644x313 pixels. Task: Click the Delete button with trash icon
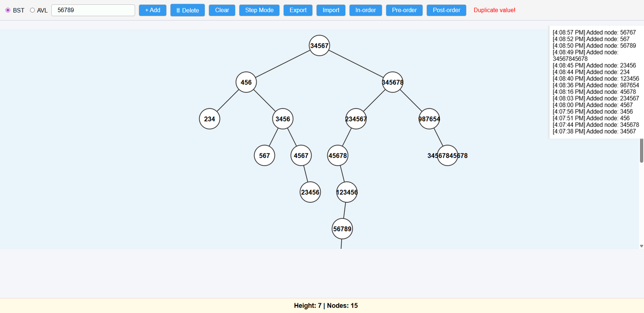point(187,10)
